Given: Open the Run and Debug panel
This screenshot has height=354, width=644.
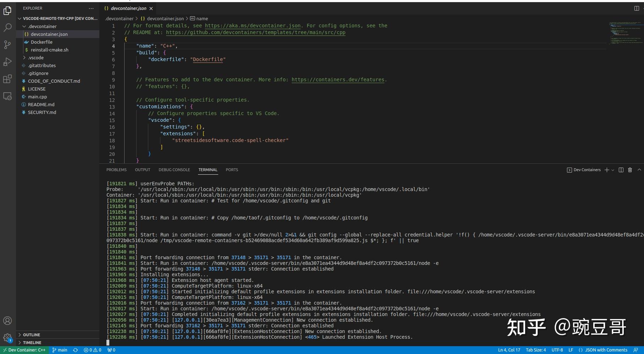Looking at the screenshot, I should [x=7, y=61].
